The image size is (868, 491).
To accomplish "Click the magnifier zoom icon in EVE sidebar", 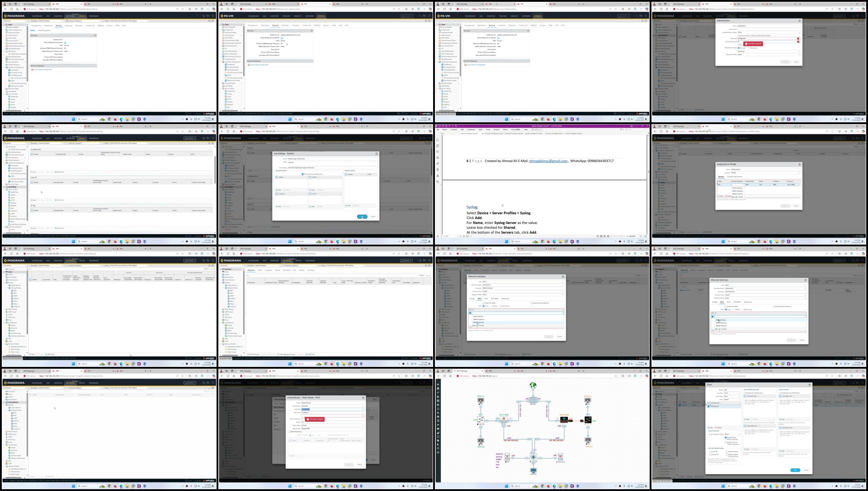I will (x=438, y=413).
